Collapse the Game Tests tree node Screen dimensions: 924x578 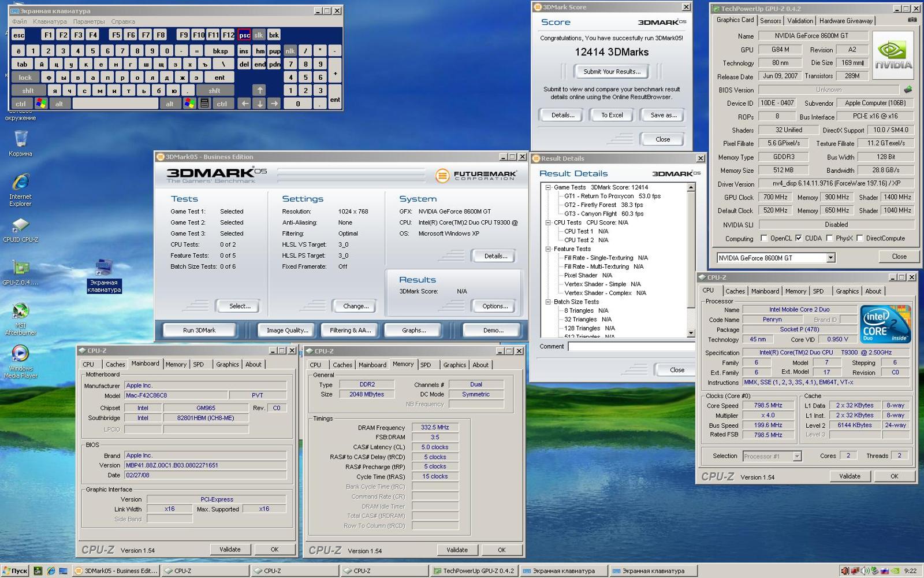pos(548,187)
